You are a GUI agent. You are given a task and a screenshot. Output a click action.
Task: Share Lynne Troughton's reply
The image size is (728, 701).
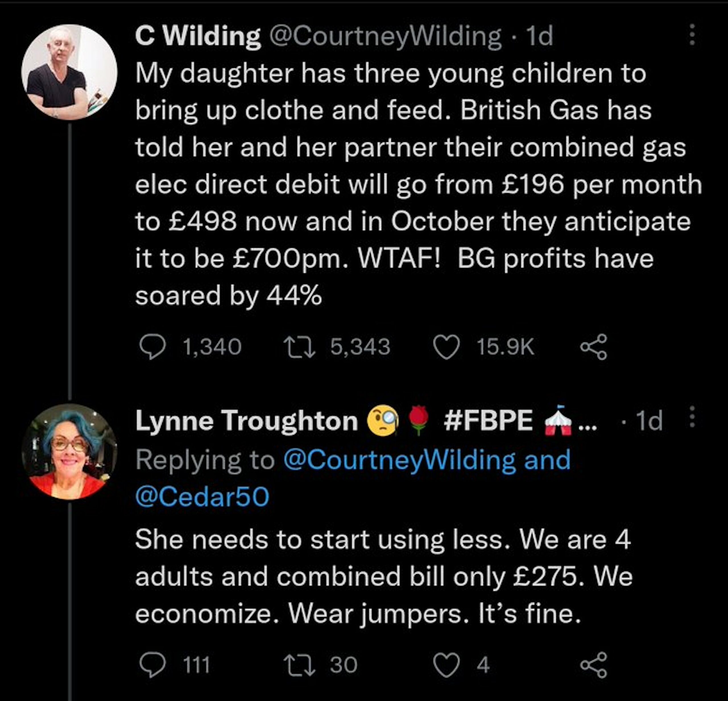click(x=593, y=665)
